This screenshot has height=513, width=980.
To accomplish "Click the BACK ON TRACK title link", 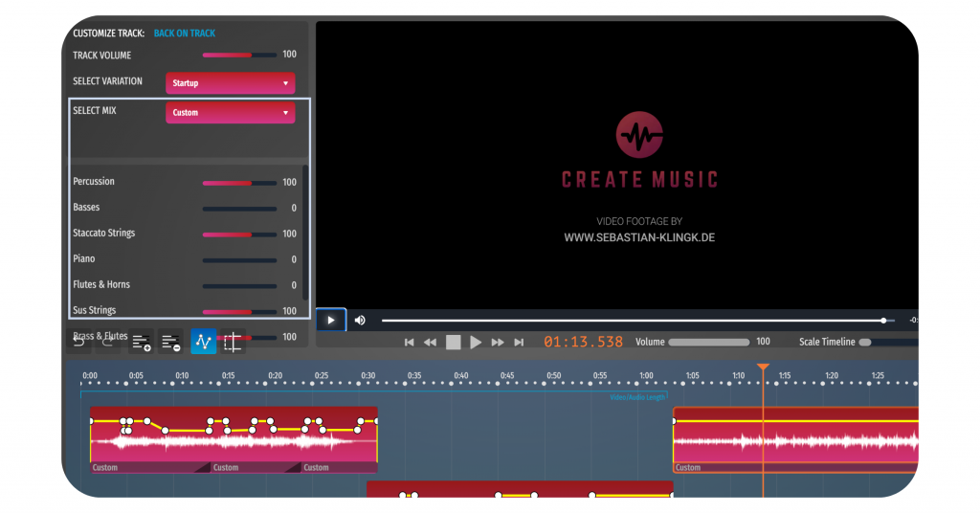I will click(x=185, y=33).
